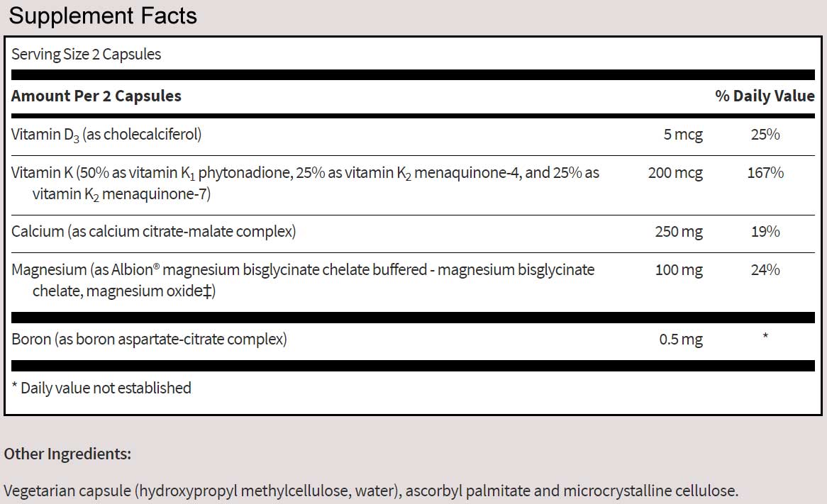
Task: Click the 25% daily value for Vitamin D3
Action: tap(765, 135)
